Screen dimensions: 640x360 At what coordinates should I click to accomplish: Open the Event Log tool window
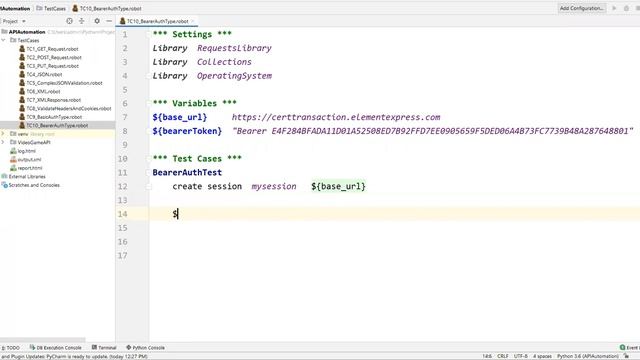coord(630,348)
